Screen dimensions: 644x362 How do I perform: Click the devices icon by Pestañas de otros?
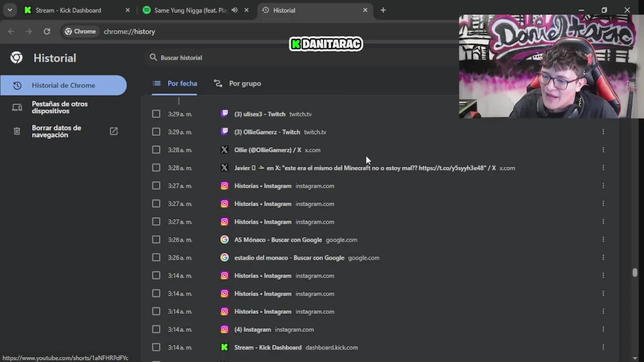coord(17,107)
